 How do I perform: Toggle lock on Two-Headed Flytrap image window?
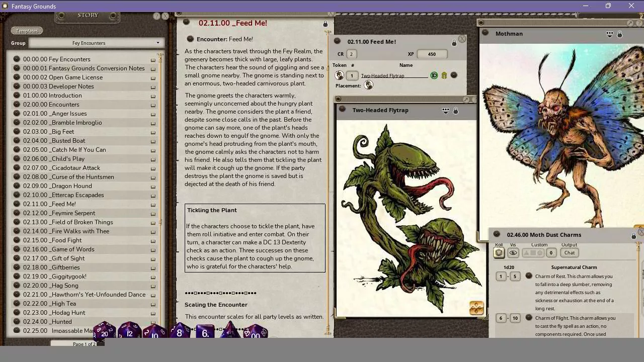(456, 111)
